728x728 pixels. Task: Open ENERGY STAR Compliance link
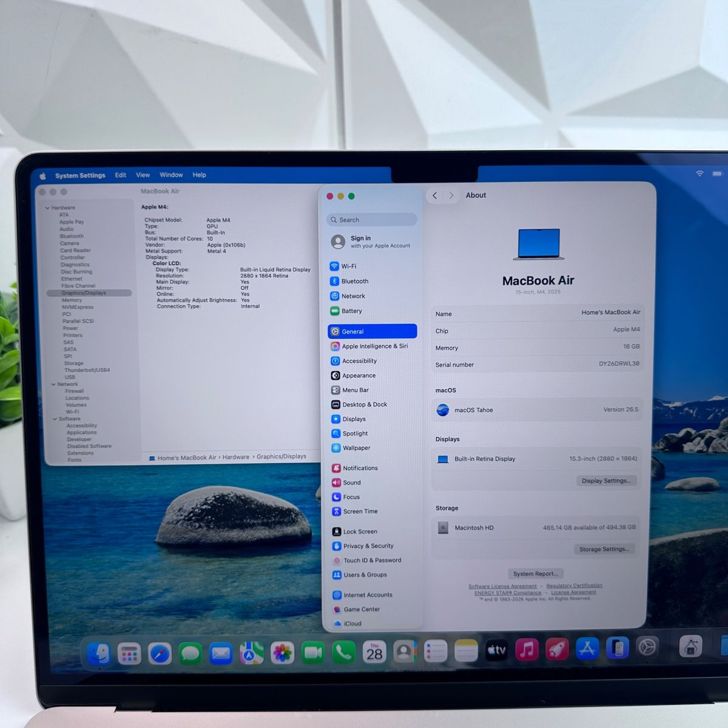[507, 593]
